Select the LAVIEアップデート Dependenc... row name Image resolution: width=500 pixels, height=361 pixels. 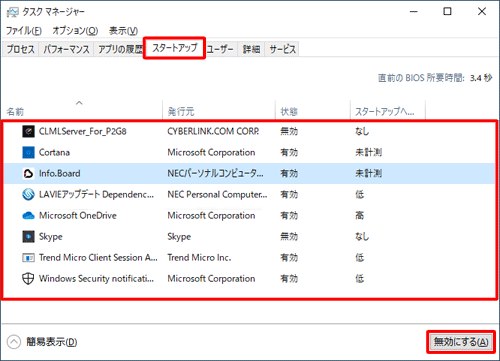[x=96, y=194]
